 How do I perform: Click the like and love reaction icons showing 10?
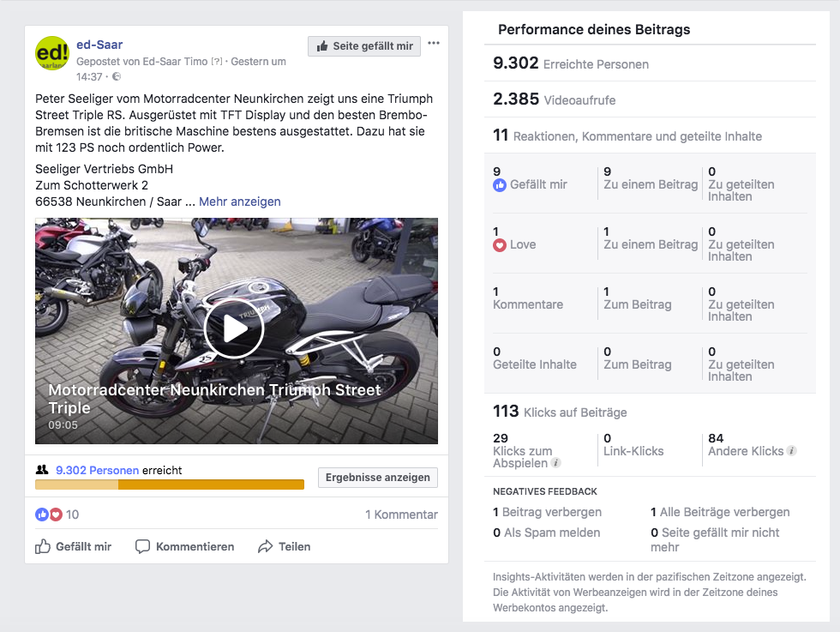click(x=49, y=515)
